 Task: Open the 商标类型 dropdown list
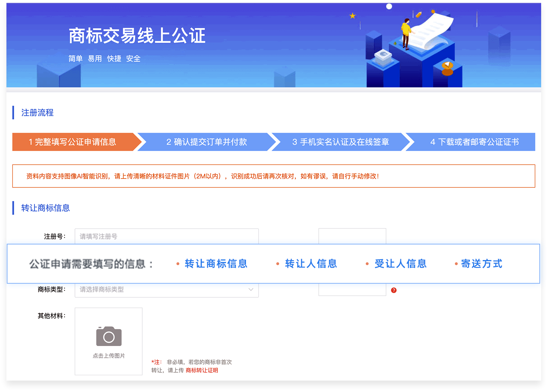coord(166,289)
